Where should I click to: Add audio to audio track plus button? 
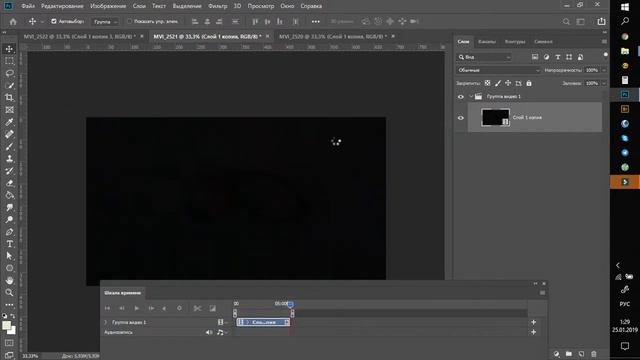point(533,333)
